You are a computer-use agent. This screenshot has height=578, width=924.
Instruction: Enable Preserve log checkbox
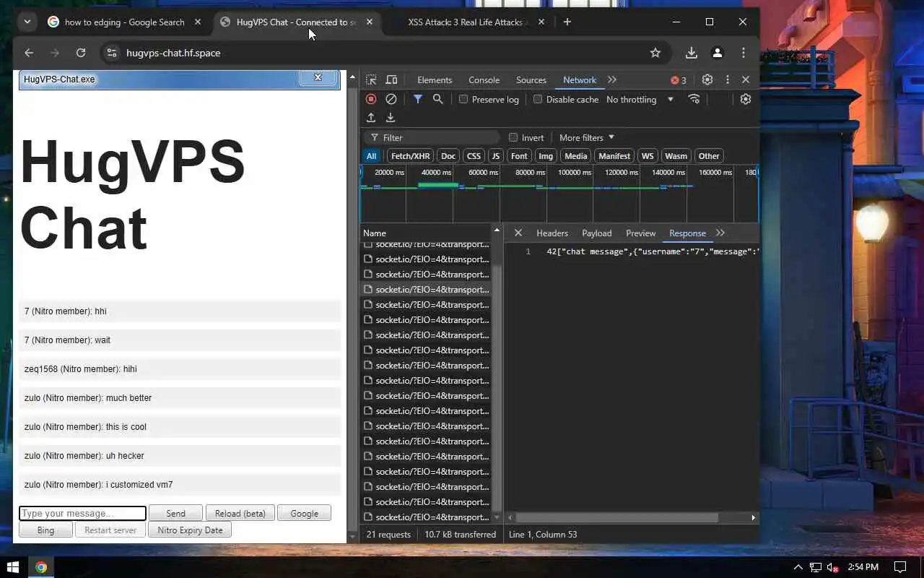(463, 99)
